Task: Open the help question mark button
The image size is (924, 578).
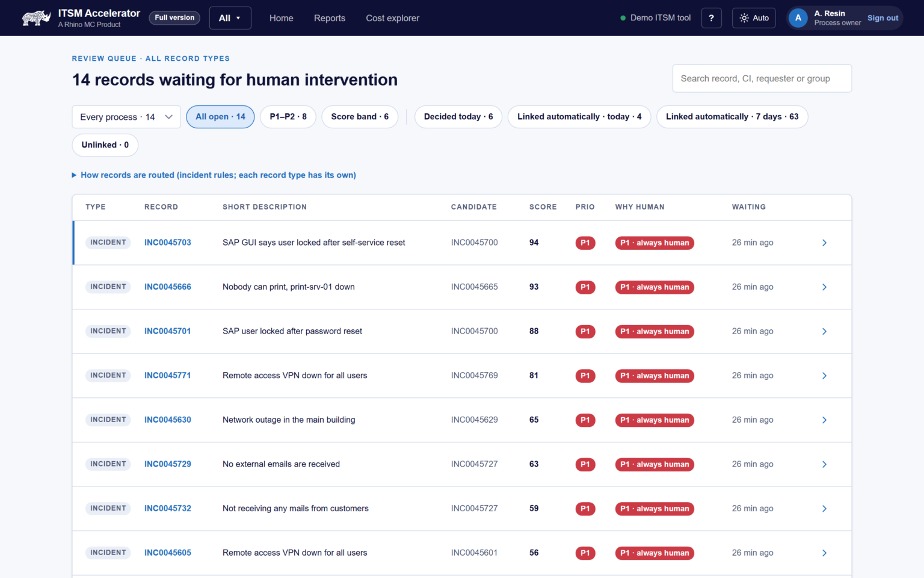Action: (711, 18)
